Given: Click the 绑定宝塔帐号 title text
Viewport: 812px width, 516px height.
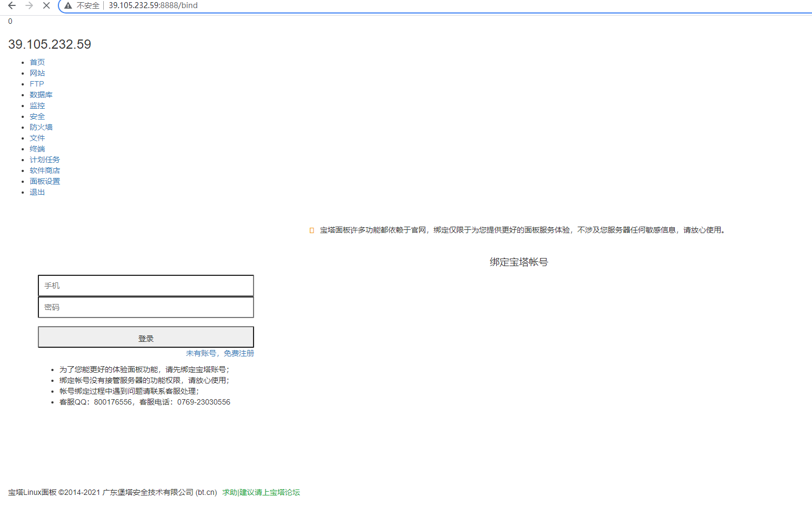Looking at the screenshot, I should 519,262.
